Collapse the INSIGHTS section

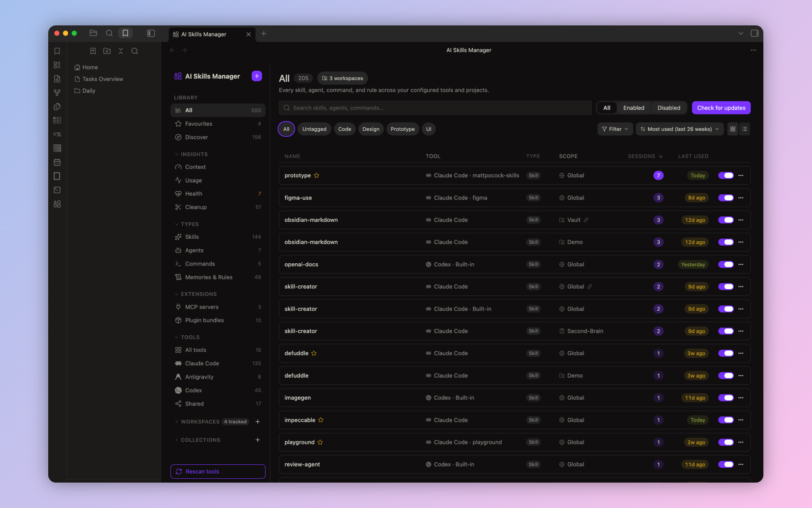pos(191,154)
